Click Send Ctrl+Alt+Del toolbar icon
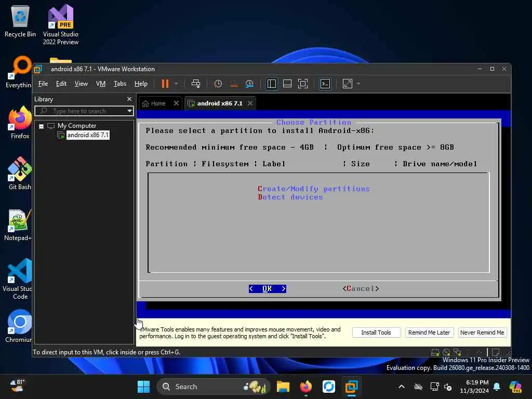This screenshot has height=399, width=532. [x=196, y=84]
